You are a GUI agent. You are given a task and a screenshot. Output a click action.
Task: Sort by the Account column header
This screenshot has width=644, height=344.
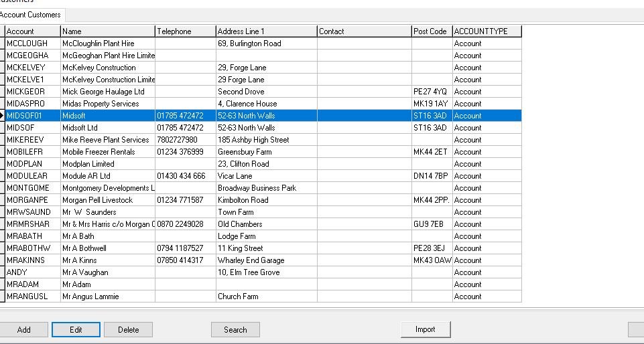tap(33, 31)
